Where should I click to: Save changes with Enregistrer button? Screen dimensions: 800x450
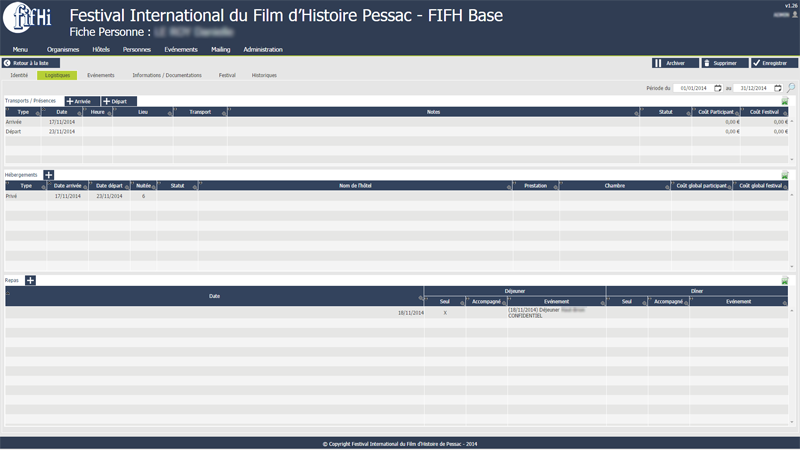coord(774,63)
